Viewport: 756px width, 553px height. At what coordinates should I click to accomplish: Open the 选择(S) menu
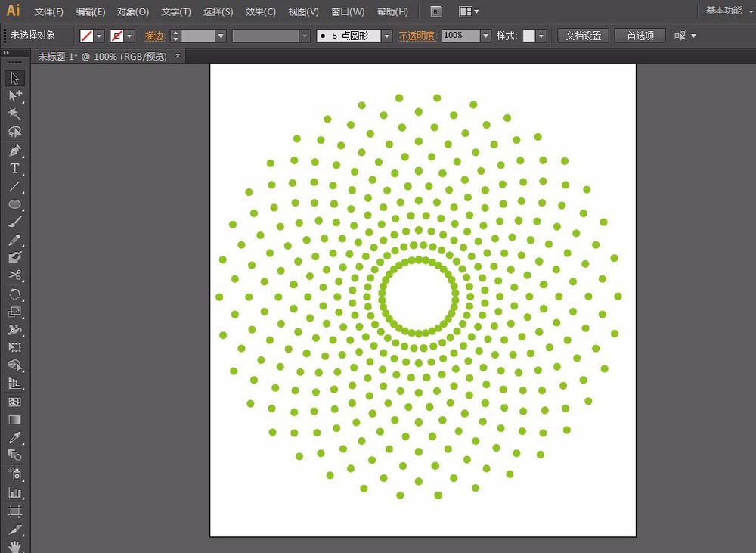point(218,11)
